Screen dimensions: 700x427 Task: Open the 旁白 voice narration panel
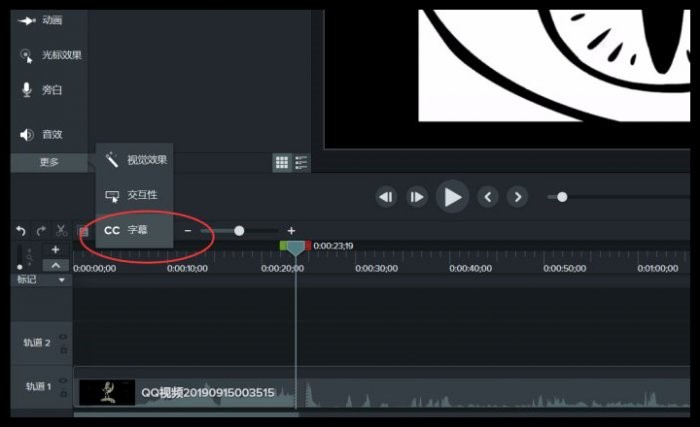[42, 90]
